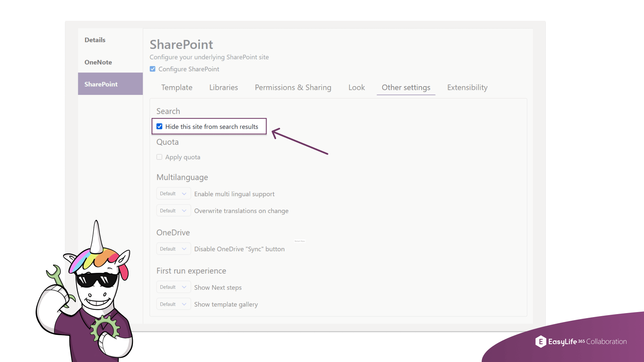The width and height of the screenshot is (644, 362).
Task: Click the Other settings tab label
Action: [406, 87]
